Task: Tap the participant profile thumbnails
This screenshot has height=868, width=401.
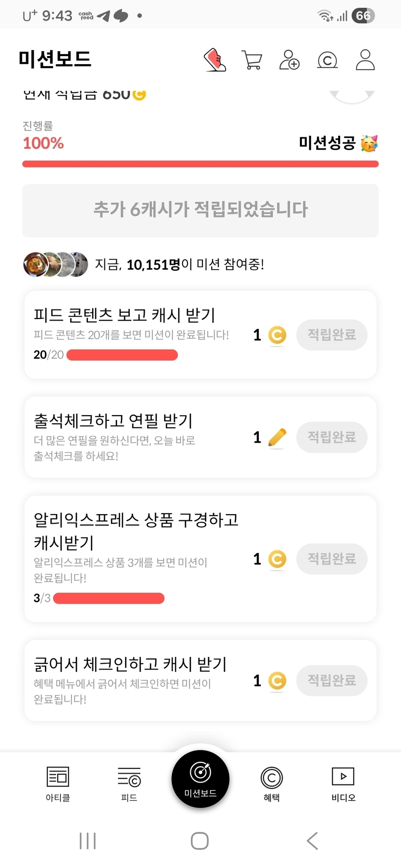Action: click(x=56, y=265)
